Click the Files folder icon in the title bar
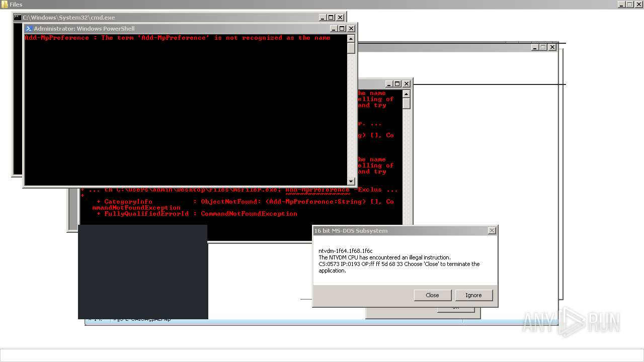This screenshot has height=362, width=644. coord(5,4)
